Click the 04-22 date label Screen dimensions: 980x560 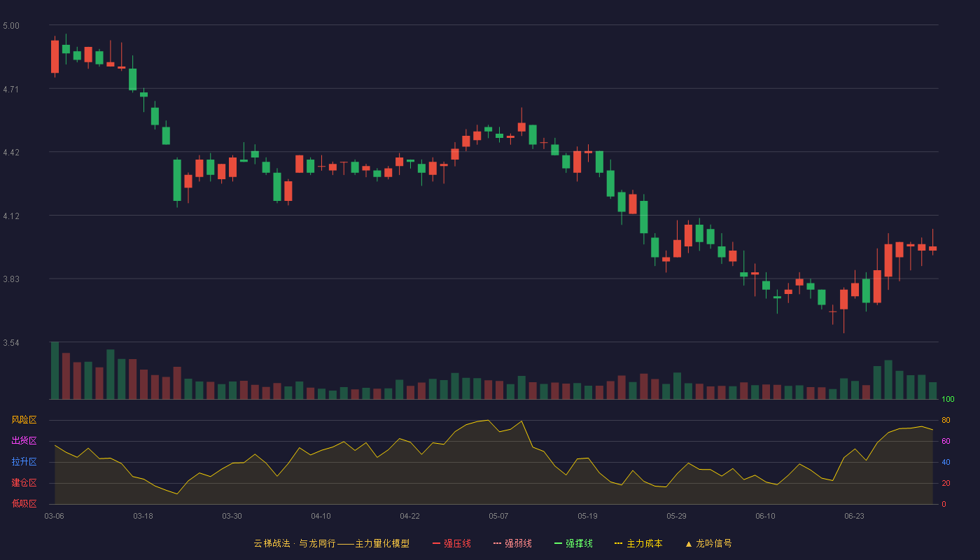click(409, 516)
